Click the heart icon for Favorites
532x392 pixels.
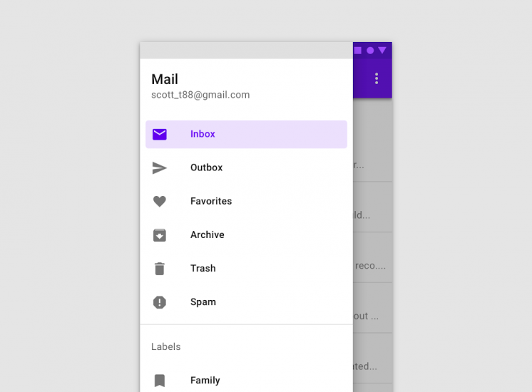160,201
